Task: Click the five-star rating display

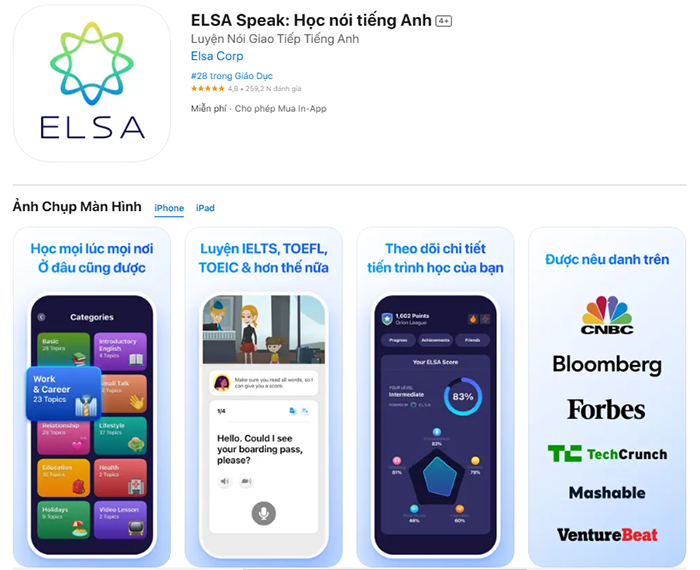Action: [208, 88]
